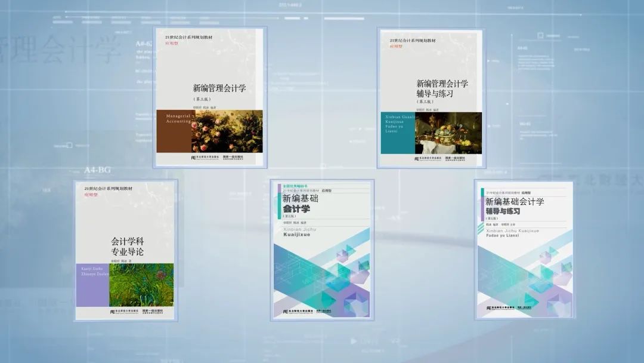Click the fruit still-life painting on 辅导与练习 cover
Viewport: 644px width, 363px height.
click(448, 133)
